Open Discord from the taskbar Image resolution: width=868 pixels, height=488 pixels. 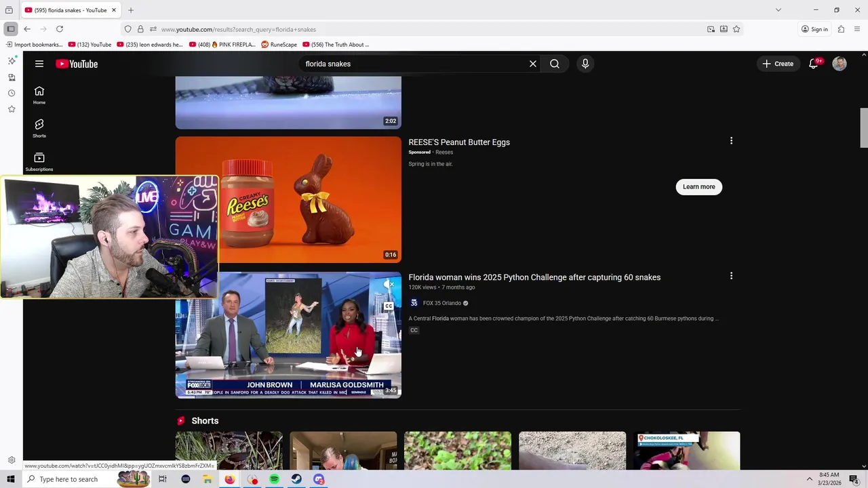[x=319, y=479]
